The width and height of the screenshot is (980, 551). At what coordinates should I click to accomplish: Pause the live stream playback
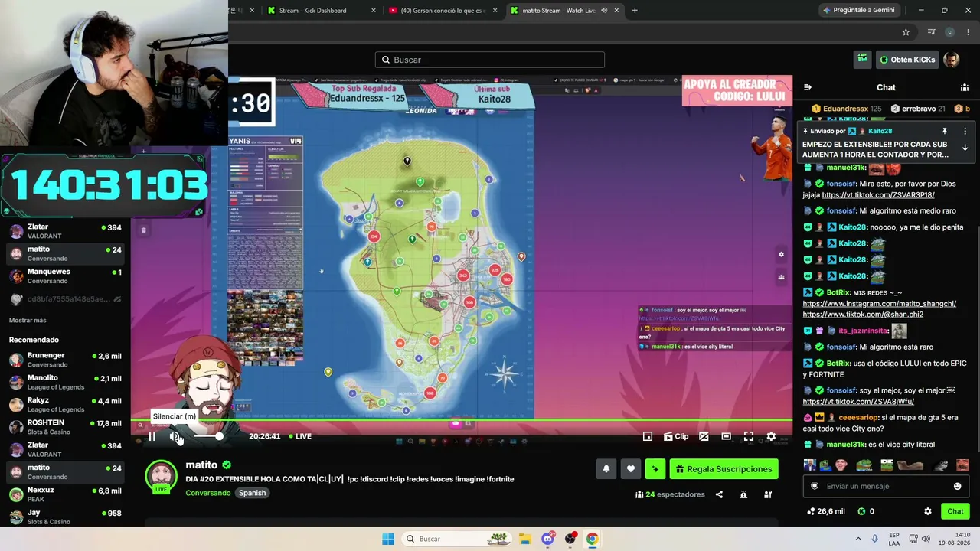click(x=152, y=436)
